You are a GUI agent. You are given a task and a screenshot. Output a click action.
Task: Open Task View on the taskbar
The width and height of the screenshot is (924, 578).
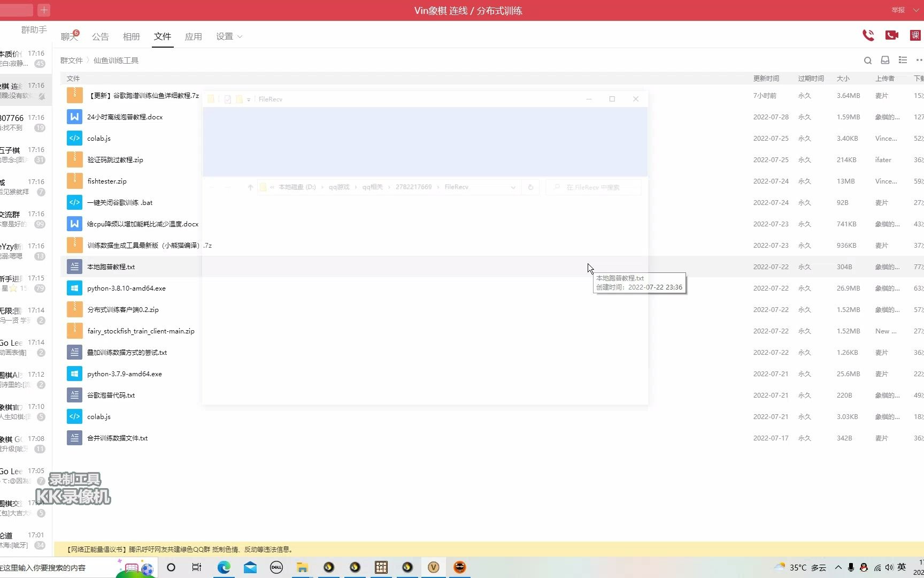click(x=197, y=567)
